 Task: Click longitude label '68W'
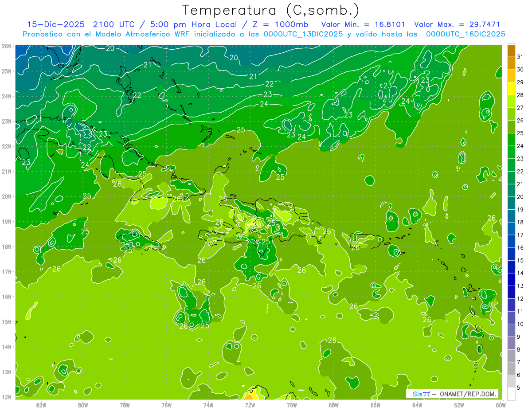[334, 405]
